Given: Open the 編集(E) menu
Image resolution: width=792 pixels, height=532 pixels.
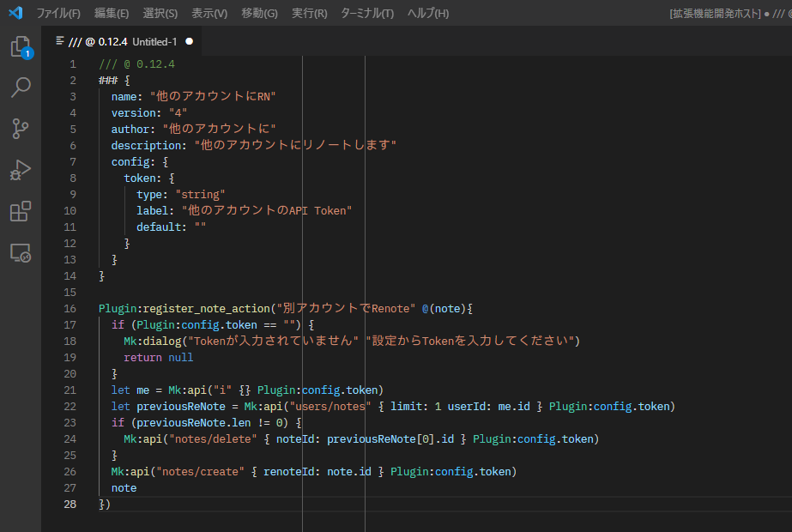Looking at the screenshot, I should point(112,13).
